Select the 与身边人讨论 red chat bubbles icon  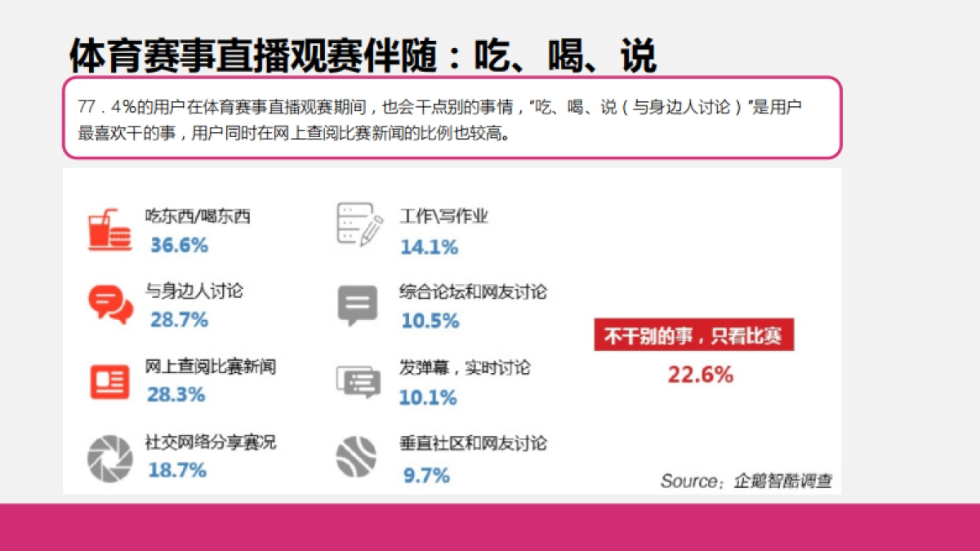point(107,303)
